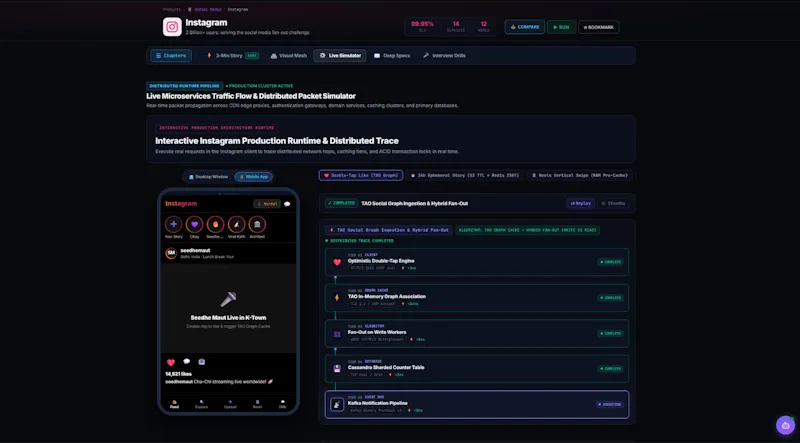
Task: Open the Interview Drills tab
Action: pos(444,56)
